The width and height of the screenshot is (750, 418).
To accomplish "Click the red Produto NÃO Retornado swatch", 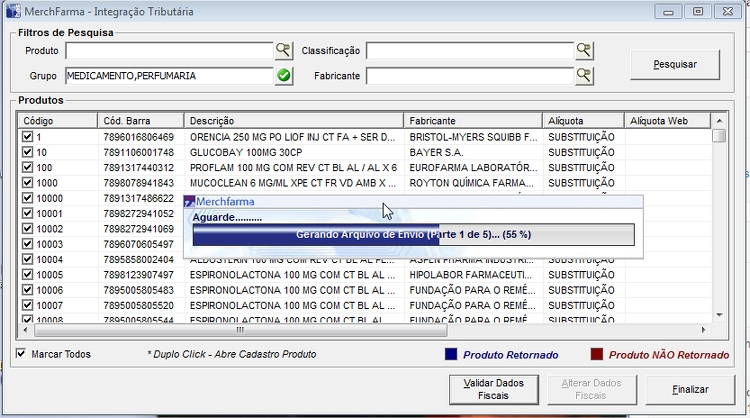I will [x=596, y=354].
